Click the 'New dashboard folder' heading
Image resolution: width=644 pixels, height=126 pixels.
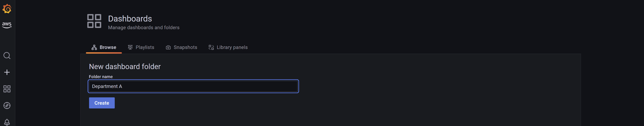[x=125, y=67]
